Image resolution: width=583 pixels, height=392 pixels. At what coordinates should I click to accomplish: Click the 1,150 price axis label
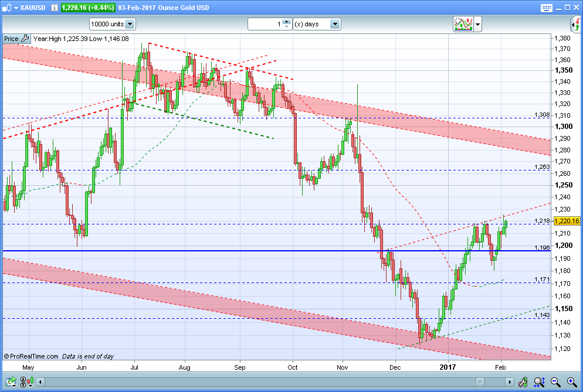coord(564,308)
